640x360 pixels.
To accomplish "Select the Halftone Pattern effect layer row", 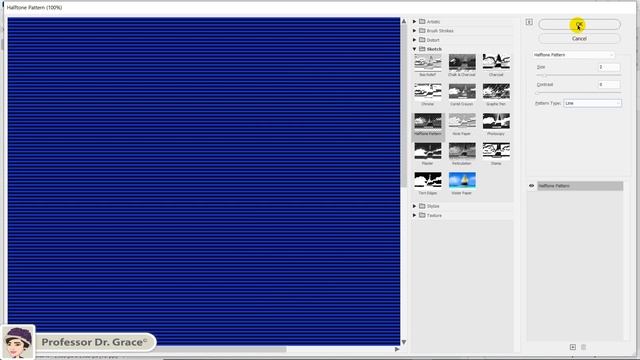I will (580, 186).
